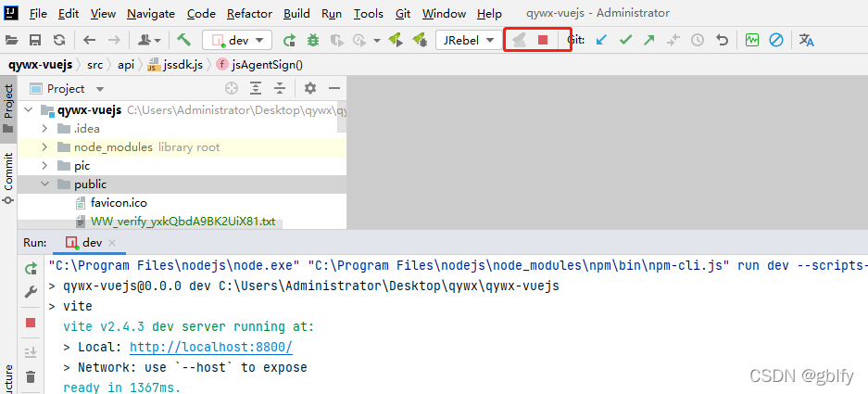Click the Profiler run icon
This screenshot has height=394, width=868.
click(x=359, y=40)
